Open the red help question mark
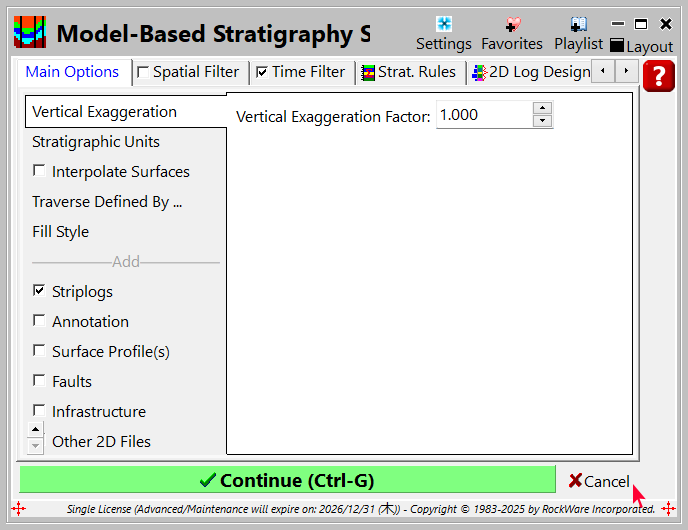This screenshot has width=688, height=530. 659,77
